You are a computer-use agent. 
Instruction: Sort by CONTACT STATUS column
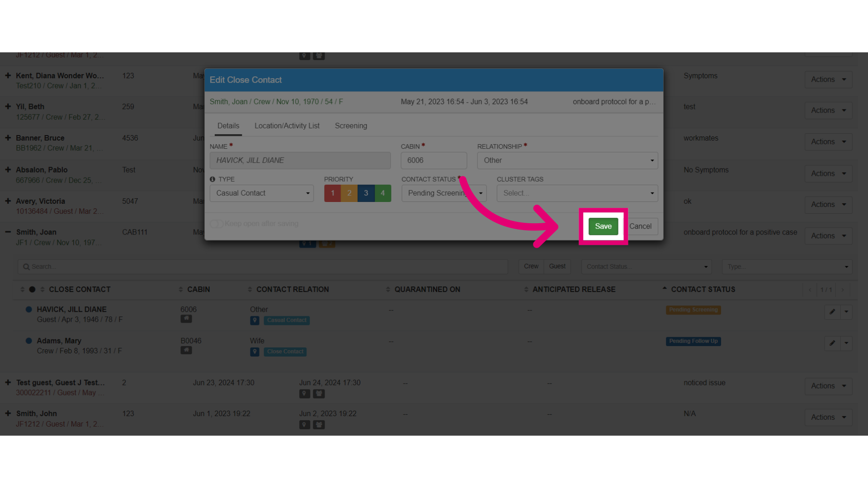tap(703, 290)
